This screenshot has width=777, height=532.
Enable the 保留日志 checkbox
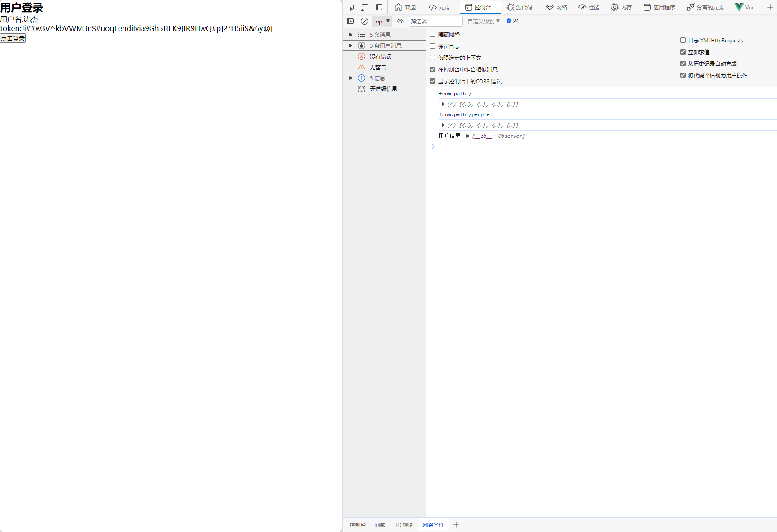point(433,46)
